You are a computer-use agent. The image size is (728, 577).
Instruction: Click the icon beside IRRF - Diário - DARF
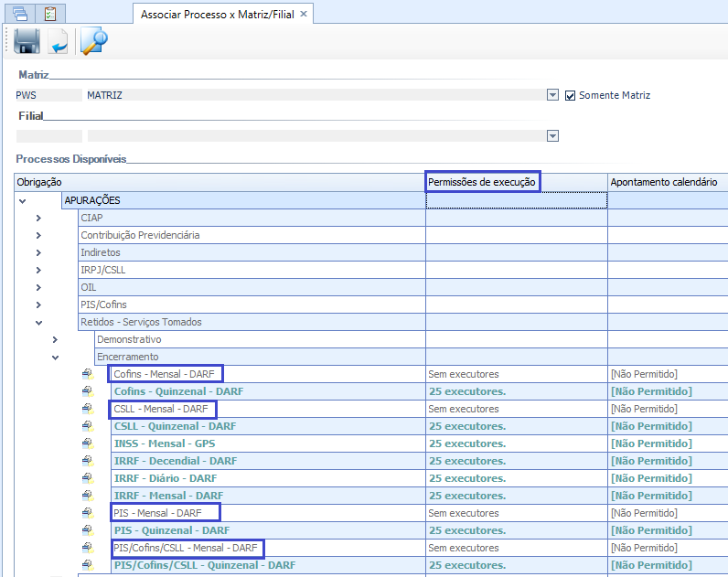[88, 478]
